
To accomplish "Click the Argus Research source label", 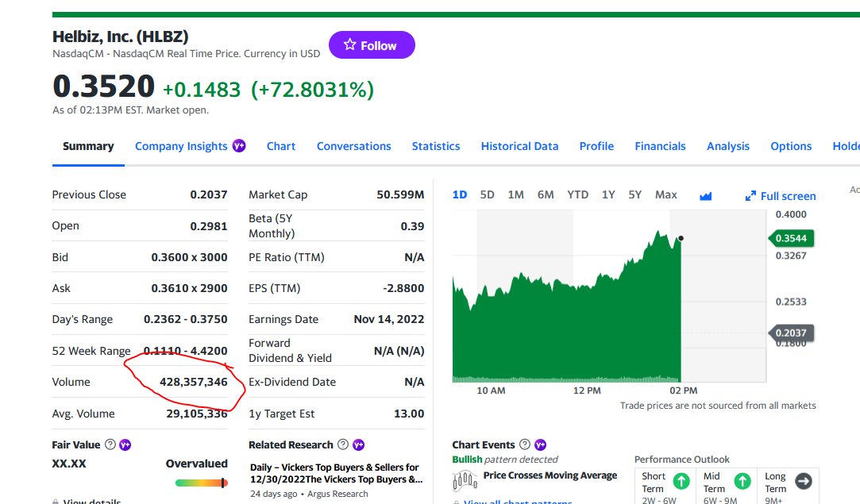I will 337,494.
